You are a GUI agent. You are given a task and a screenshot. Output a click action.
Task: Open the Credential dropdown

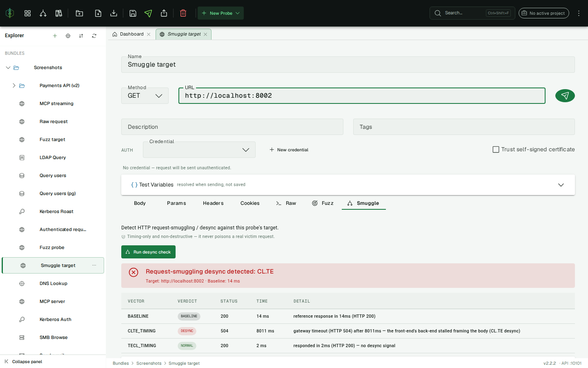pyautogui.click(x=199, y=150)
